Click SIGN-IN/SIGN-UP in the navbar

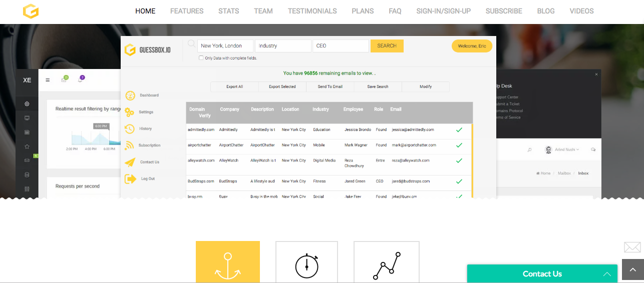click(444, 11)
